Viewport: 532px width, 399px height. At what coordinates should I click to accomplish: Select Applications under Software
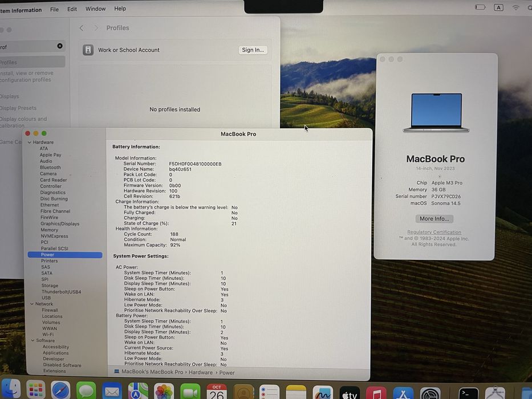56,353
